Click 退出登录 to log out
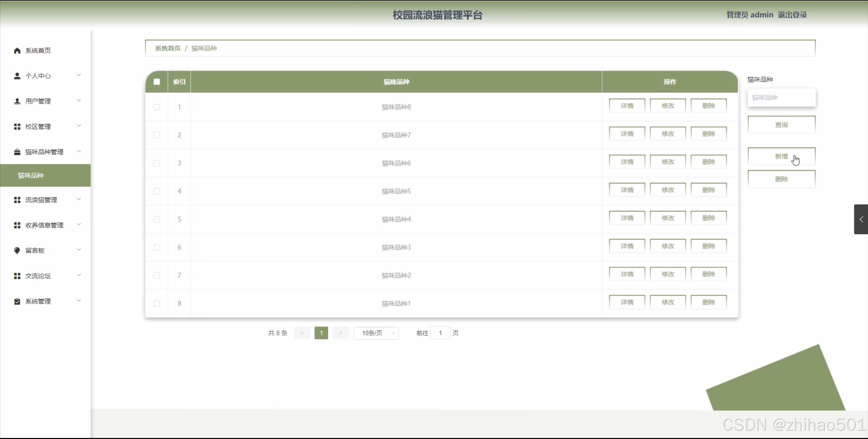The height and width of the screenshot is (439, 868). click(x=792, y=15)
